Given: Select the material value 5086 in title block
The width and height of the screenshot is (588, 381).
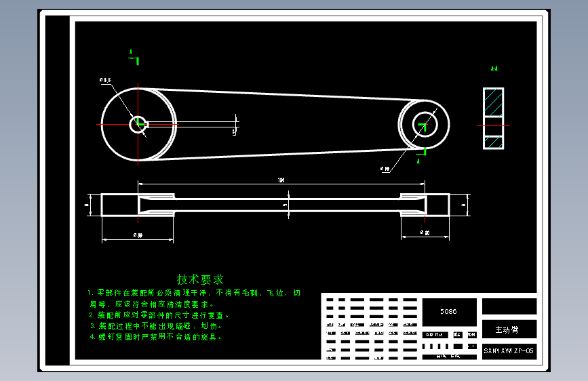Looking at the screenshot, I should [448, 312].
